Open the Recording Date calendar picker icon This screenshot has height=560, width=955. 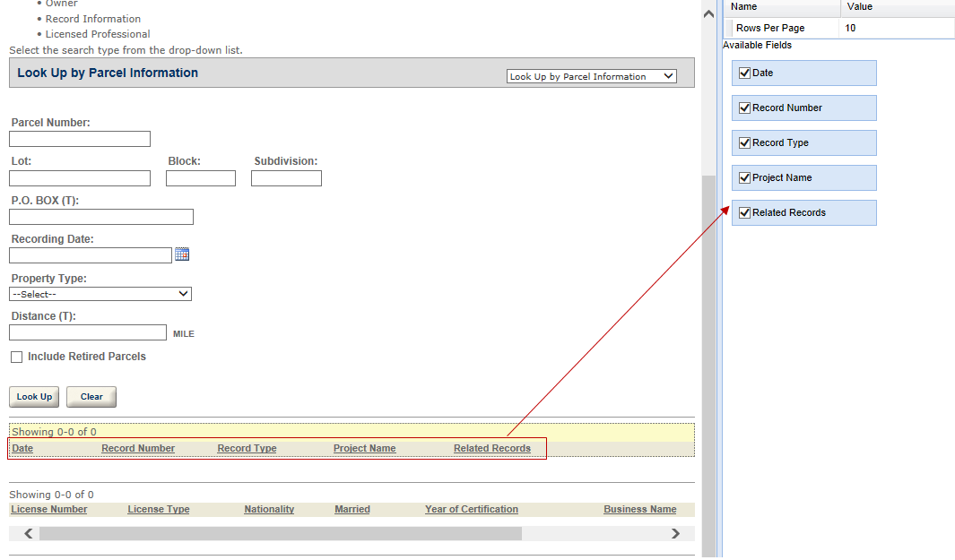click(x=182, y=254)
